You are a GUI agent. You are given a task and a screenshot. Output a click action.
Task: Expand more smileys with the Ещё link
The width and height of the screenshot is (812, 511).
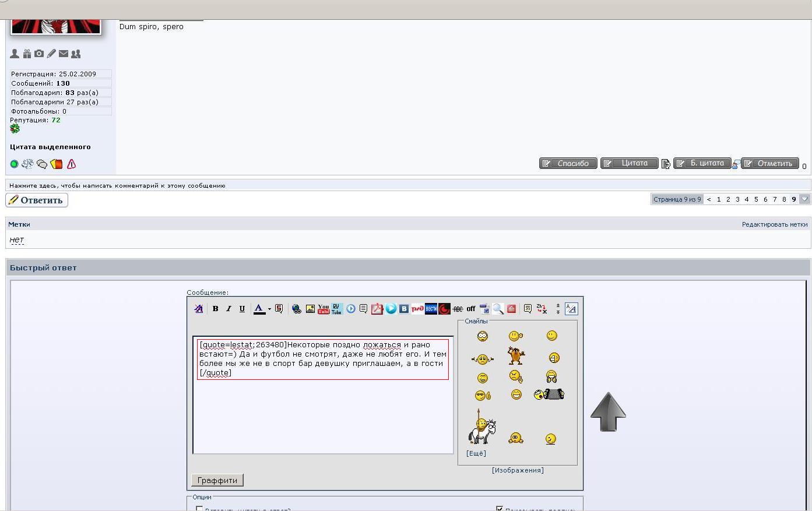pos(476,453)
